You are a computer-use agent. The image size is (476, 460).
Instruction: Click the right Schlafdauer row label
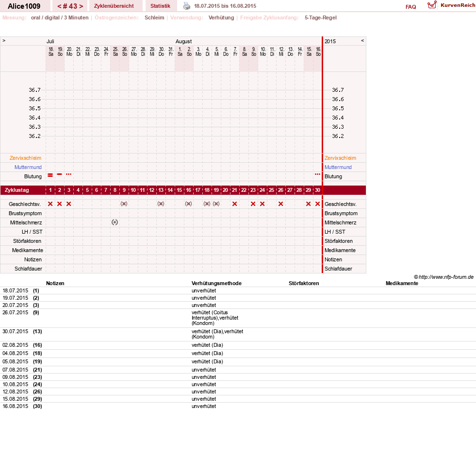[x=338, y=269]
